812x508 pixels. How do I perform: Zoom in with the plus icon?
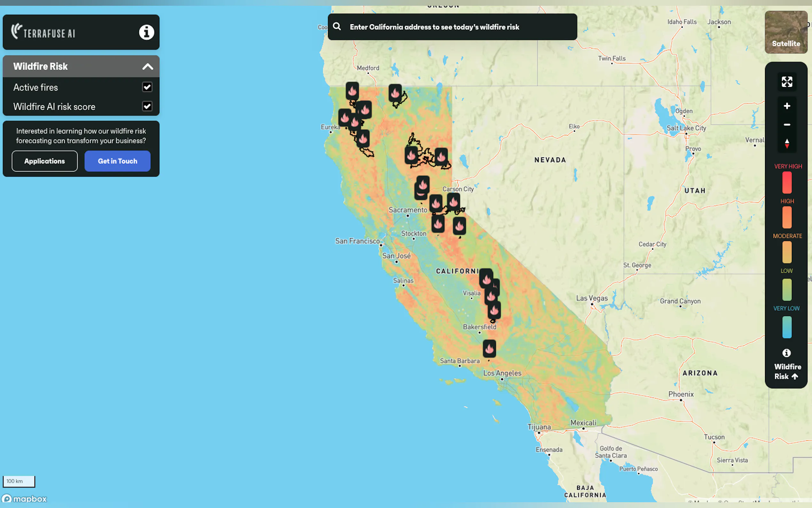(786, 106)
